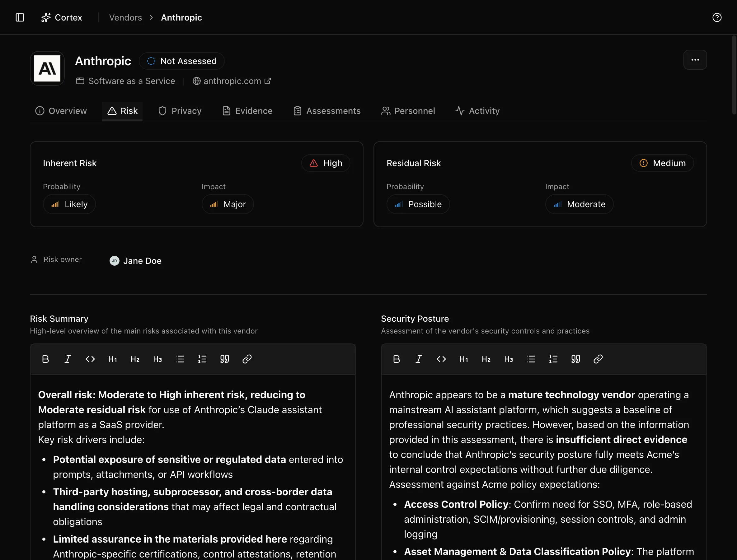Insert bullet list in Security Posture editor

point(531,359)
